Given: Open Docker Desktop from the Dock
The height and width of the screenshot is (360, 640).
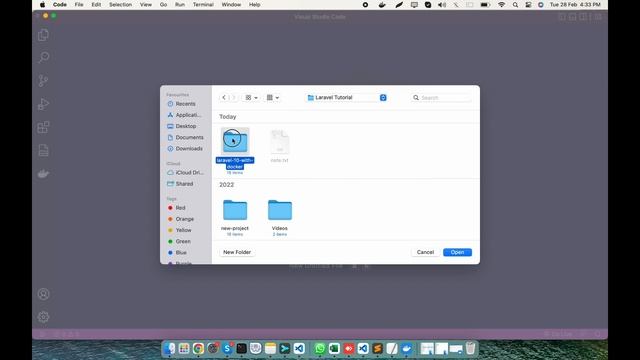Looking at the screenshot, I should pyautogui.click(x=406, y=348).
